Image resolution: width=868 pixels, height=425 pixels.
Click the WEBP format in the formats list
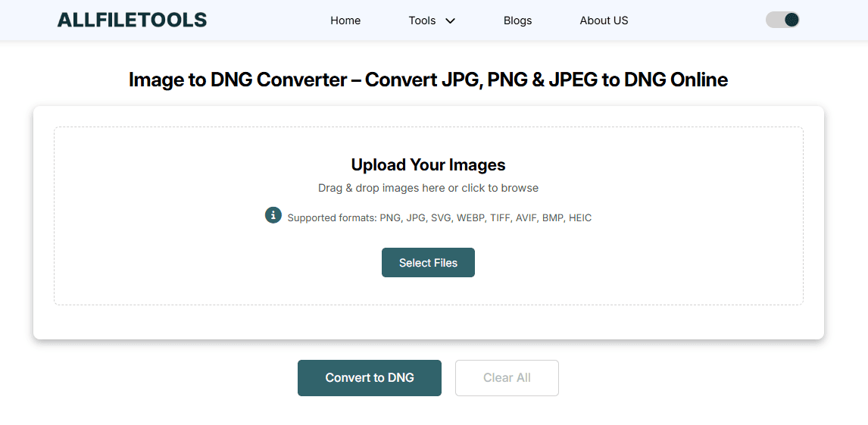pos(470,218)
